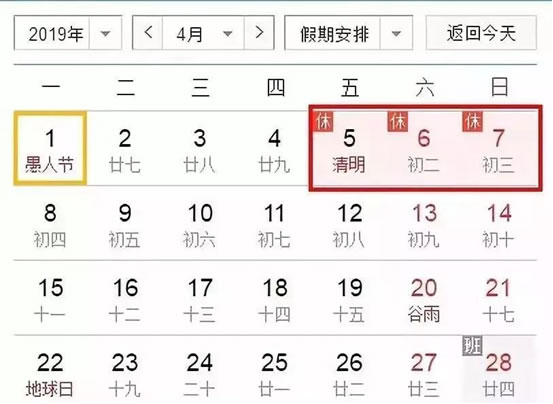The image size is (553, 404).
Task: Select April 22 地球日
Action: (x=50, y=373)
